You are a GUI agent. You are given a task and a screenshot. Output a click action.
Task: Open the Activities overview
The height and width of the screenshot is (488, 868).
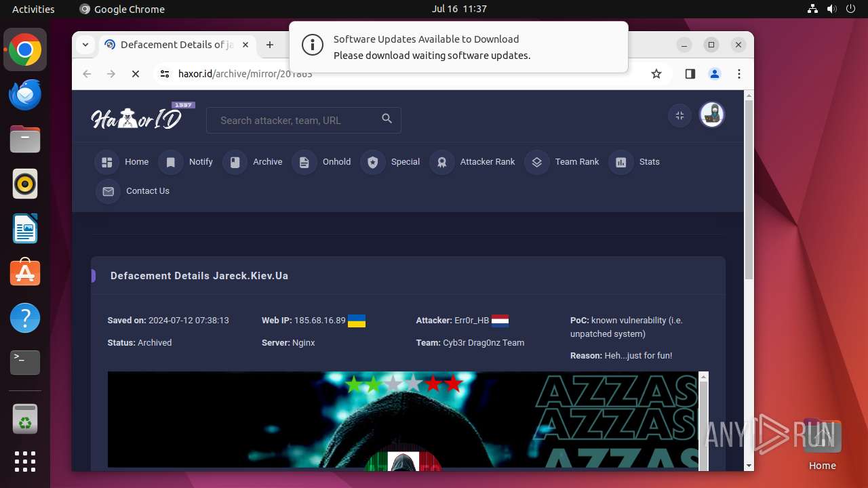pos(33,9)
